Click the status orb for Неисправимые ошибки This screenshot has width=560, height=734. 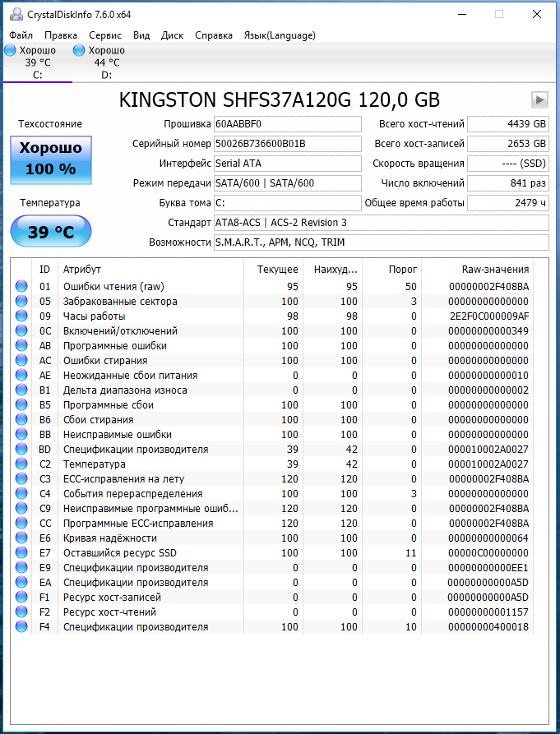(21, 435)
